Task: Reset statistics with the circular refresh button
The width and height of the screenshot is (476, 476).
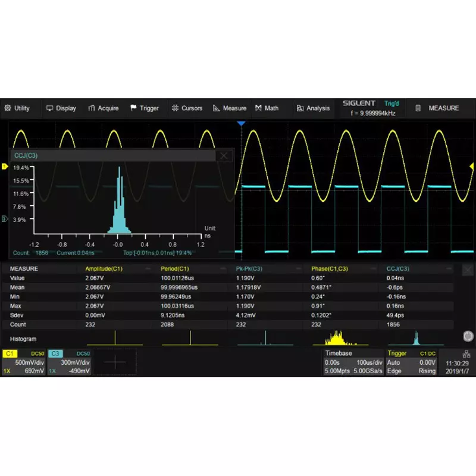Action: point(468,336)
